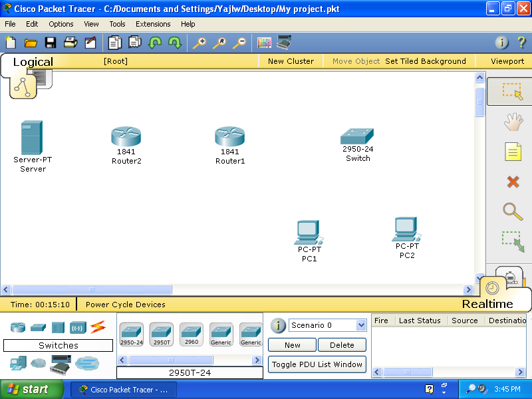Click the New Cluster button
532x399 pixels.
tap(291, 61)
